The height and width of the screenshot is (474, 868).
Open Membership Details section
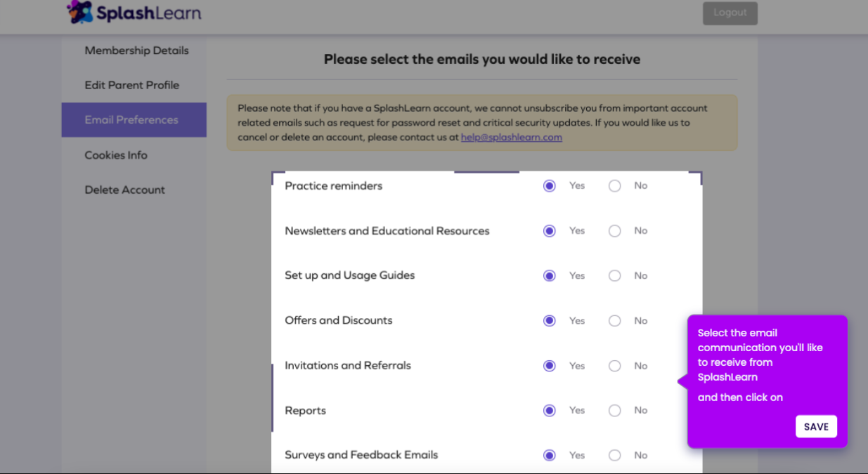136,50
